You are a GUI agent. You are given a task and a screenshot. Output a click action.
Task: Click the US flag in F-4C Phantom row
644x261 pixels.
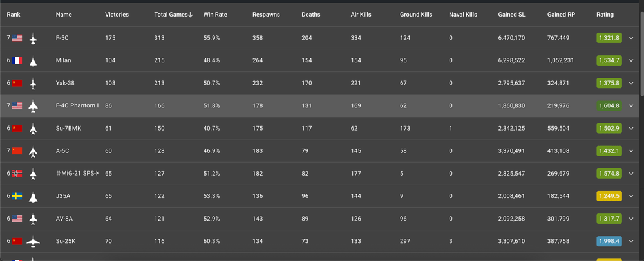17,105
